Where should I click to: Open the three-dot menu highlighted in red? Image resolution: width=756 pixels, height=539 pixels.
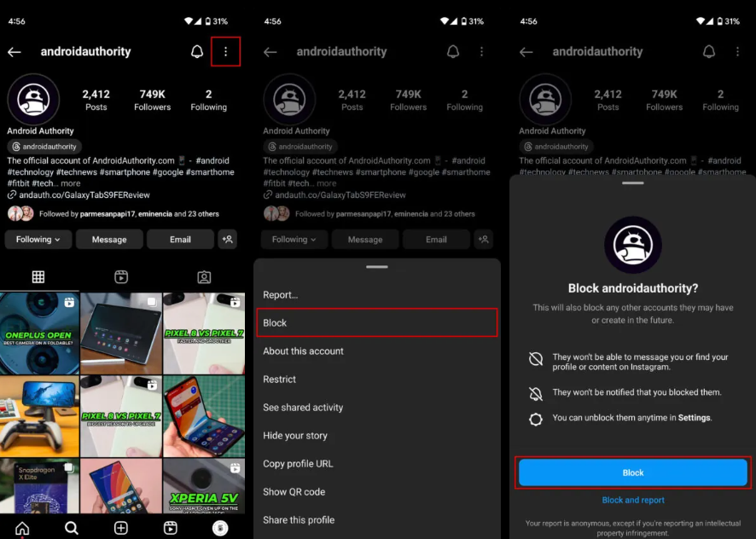point(225,51)
